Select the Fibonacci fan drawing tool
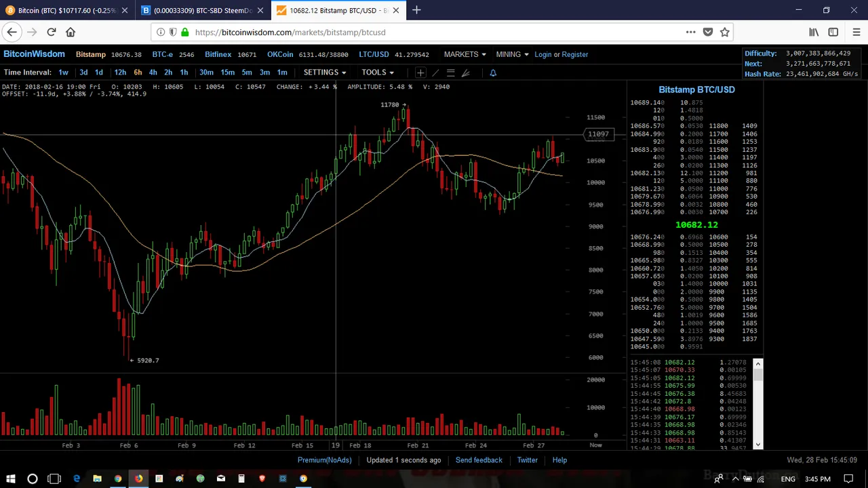 [466, 73]
